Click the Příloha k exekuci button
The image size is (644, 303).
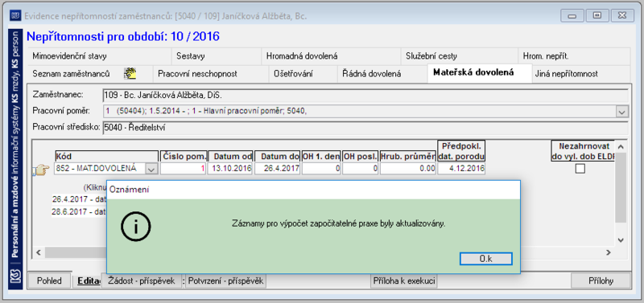404,280
